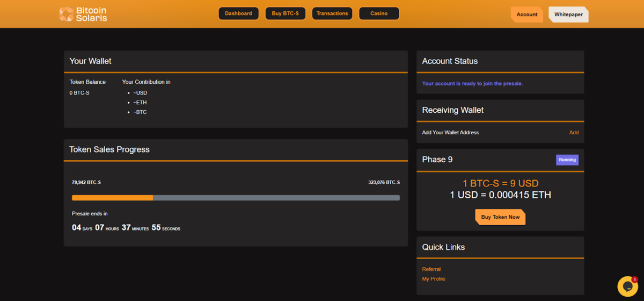Viewport: 644px width, 301px height.
Task: Open the Whitepaper button
Action: [x=568, y=15]
